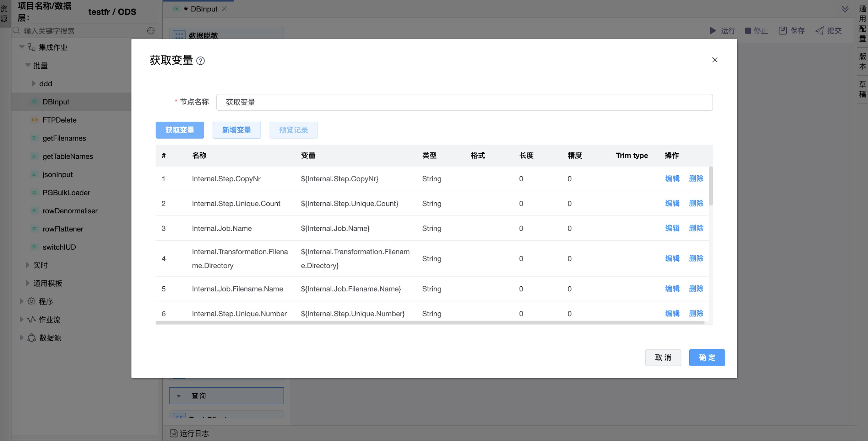Open the 版本 side tab
Screen dimensions: 868x441
862,61
